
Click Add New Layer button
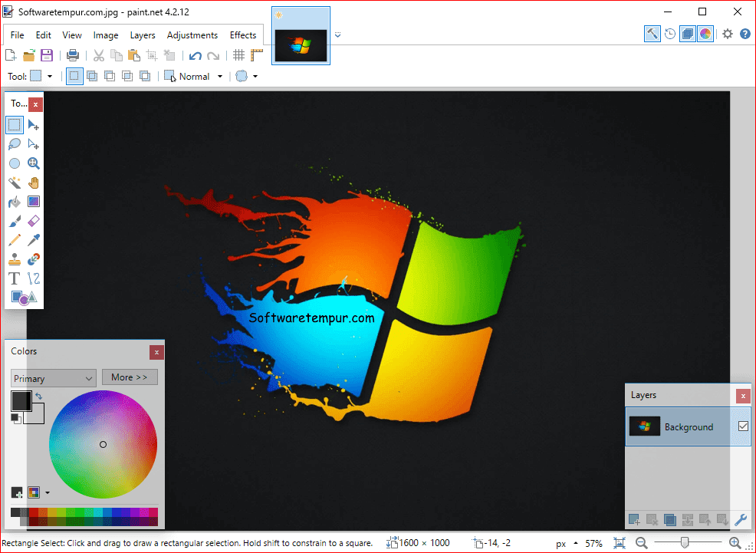pos(635,520)
